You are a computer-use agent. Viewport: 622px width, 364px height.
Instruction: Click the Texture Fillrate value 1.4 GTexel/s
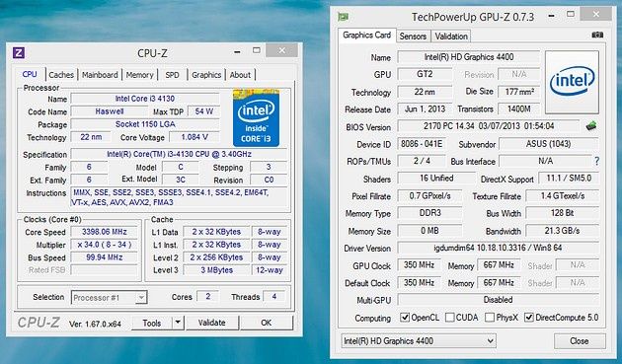click(x=562, y=196)
